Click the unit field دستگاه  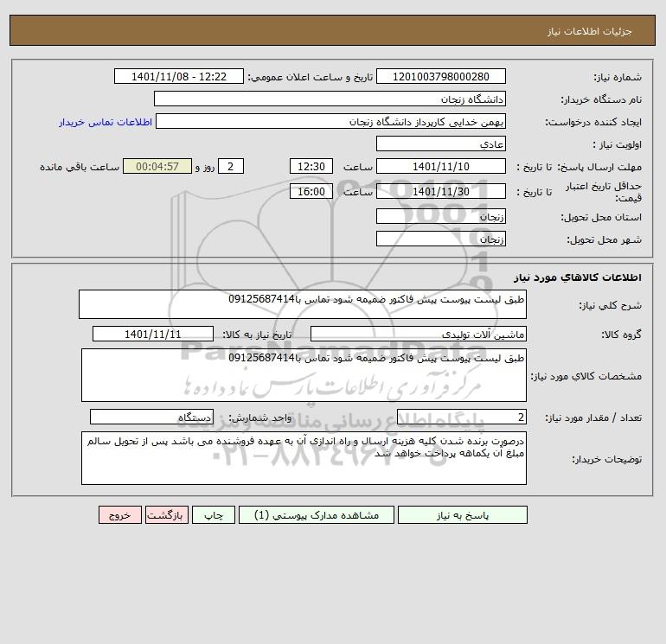click(151, 417)
